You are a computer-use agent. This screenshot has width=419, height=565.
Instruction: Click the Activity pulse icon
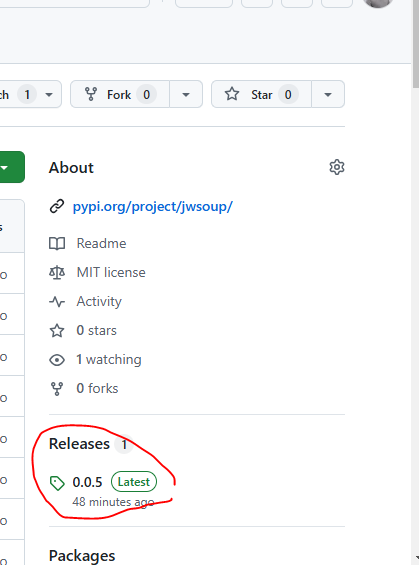pyautogui.click(x=57, y=302)
